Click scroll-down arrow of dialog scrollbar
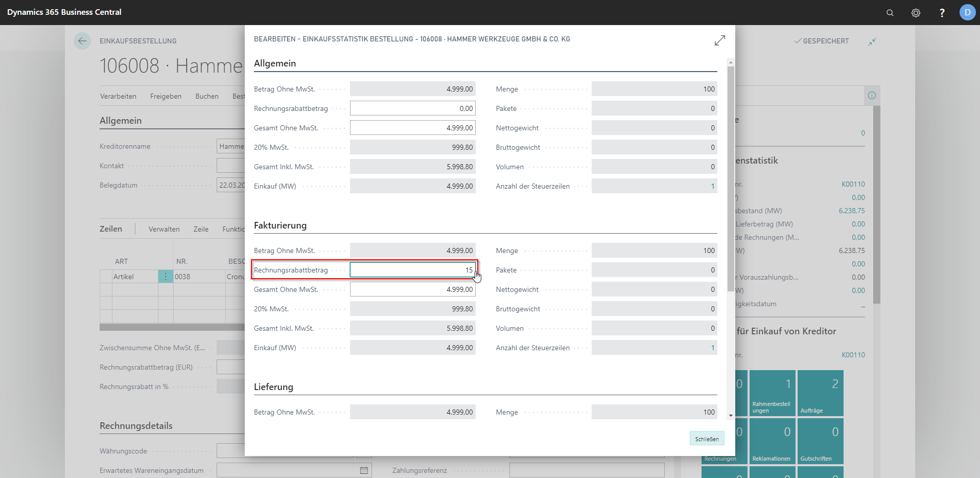980x478 pixels. point(731,416)
